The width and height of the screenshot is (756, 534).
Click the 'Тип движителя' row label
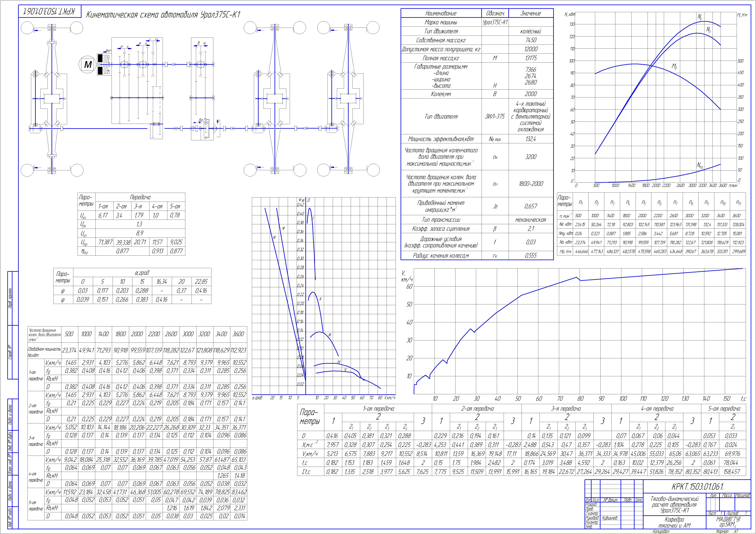(441, 31)
